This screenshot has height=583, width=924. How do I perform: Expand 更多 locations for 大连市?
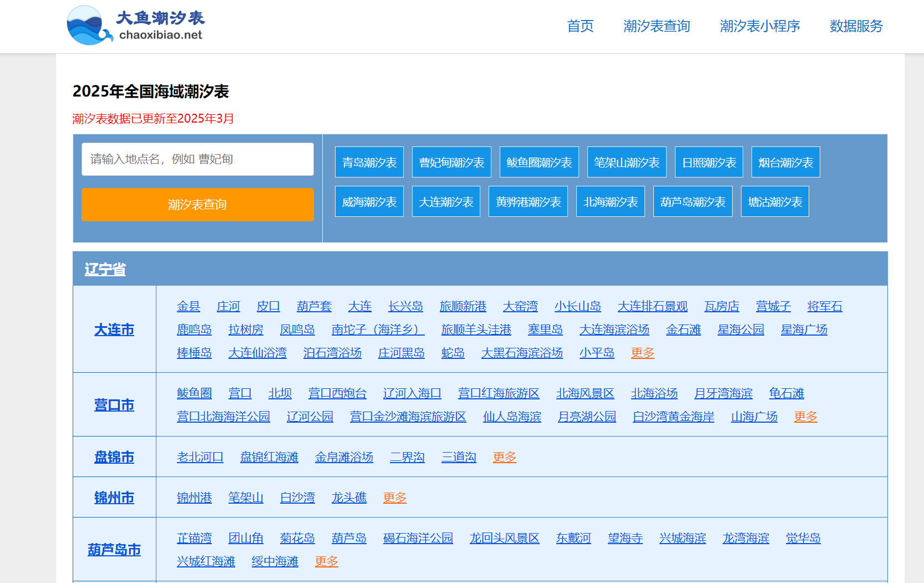point(642,352)
